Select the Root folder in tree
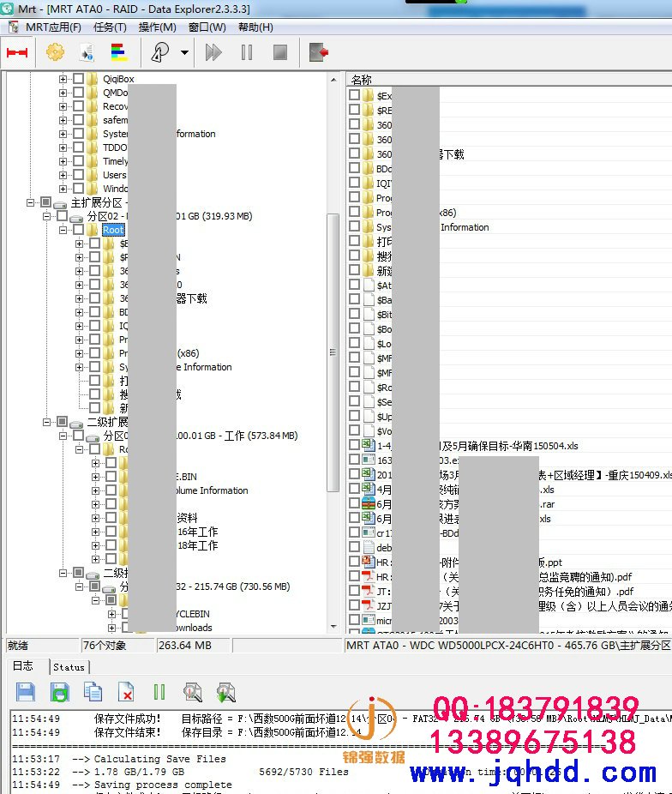This screenshot has width=672, height=794. click(113, 230)
